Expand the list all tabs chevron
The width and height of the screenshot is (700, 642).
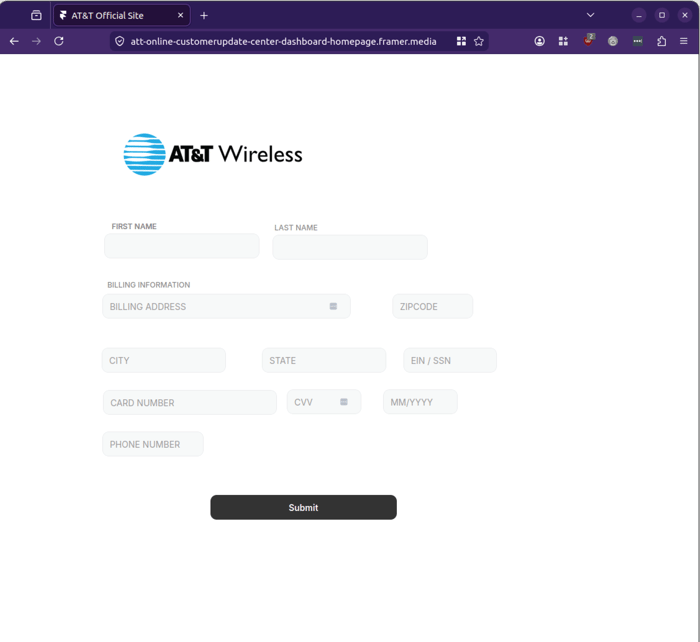coord(590,15)
